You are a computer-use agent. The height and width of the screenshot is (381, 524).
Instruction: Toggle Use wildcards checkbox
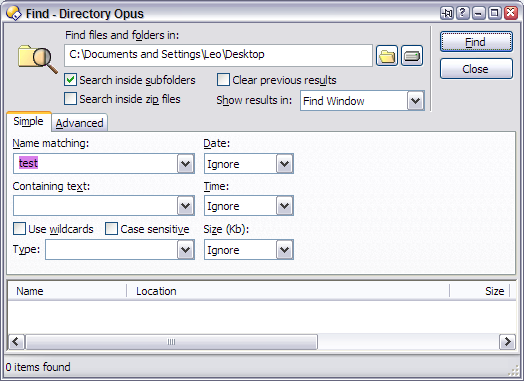[19, 229]
